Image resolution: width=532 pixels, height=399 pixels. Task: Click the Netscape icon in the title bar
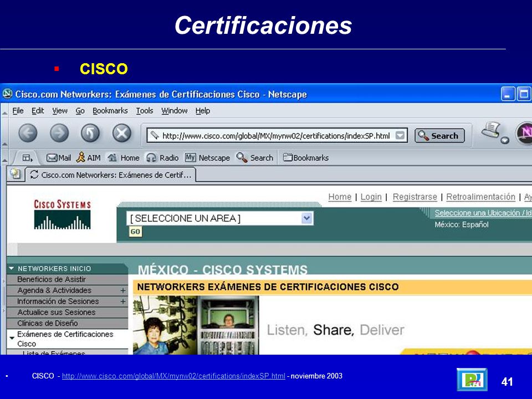click(7, 94)
